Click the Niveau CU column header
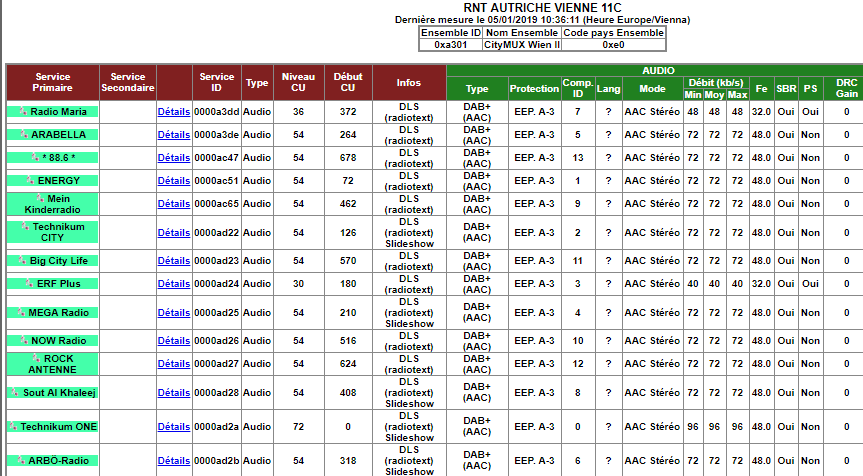This screenshot has width=863, height=476. 298,83
